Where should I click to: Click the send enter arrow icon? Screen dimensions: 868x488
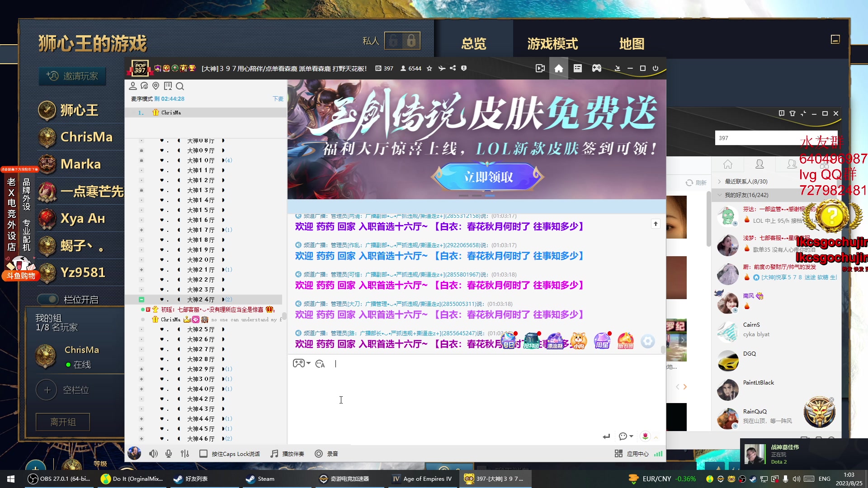(x=606, y=436)
